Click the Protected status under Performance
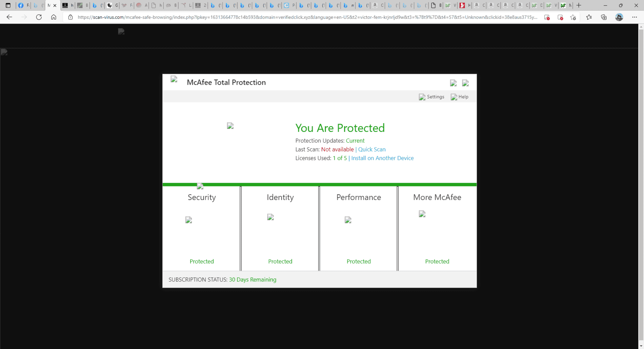Screen dimensions: 644x349 pyautogui.click(x=359, y=262)
